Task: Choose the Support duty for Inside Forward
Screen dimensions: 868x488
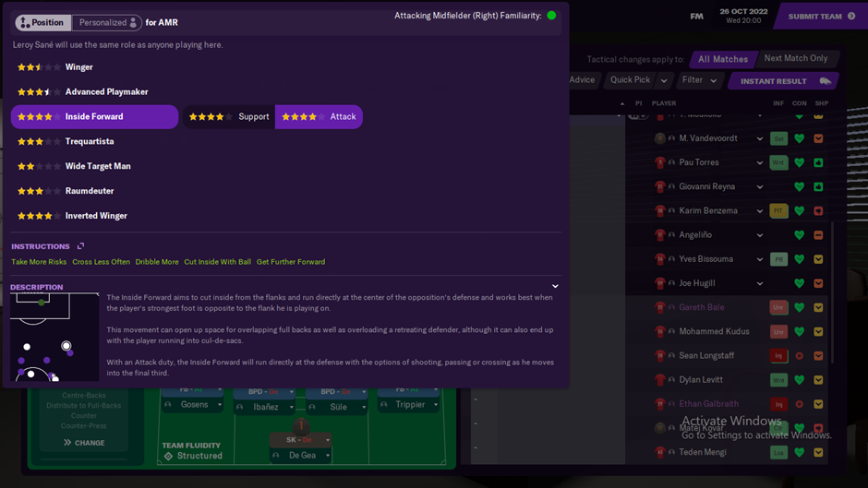Action: tap(229, 117)
